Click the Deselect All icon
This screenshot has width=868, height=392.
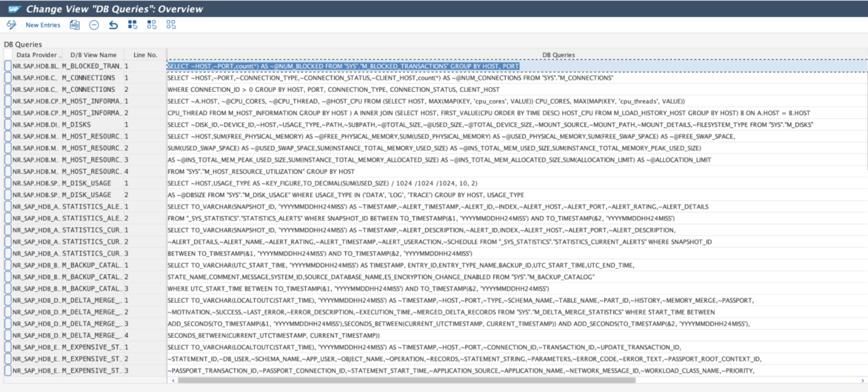tap(171, 24)
